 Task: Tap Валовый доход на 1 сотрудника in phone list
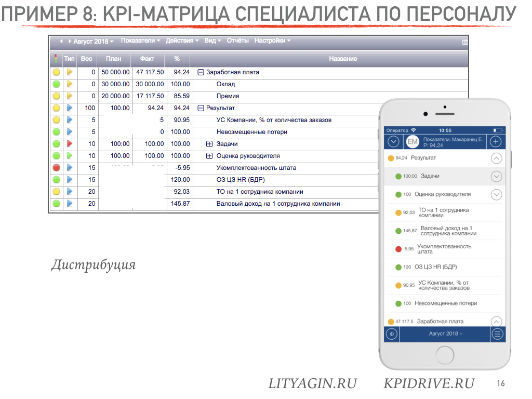[445, 231]
